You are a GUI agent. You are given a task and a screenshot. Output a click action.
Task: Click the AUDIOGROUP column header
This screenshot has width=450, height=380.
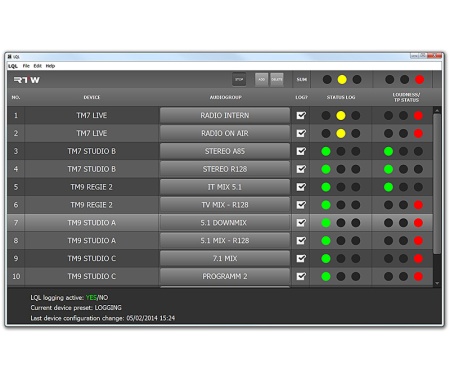tap(225, 97)
